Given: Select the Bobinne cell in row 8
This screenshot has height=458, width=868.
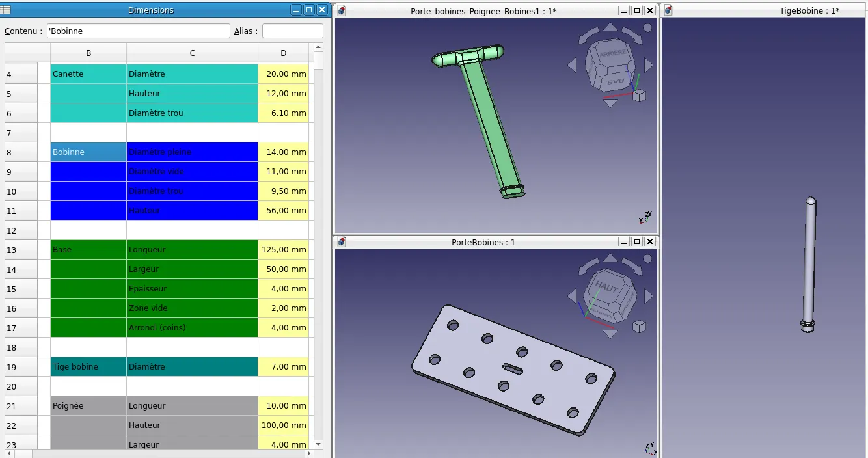Looking at the screenshot, I should [x=88, y=152].
